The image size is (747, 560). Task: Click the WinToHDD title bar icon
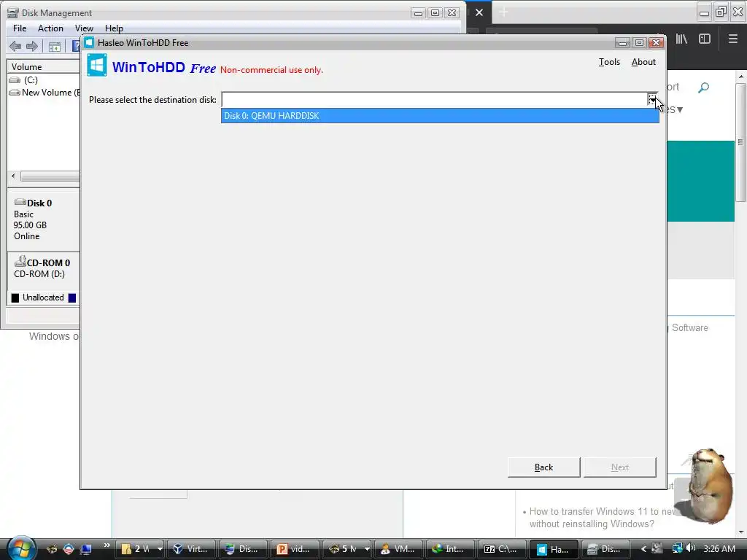tap(88, 42)
